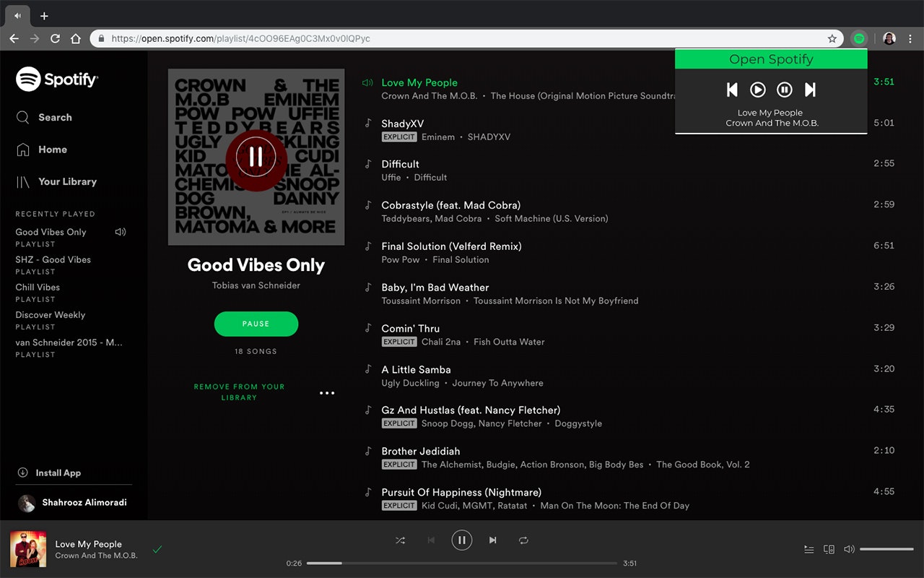This screenshot has width=924, height=578.
Task: Click the browser forward arrow
Action: (x=35, y=38)
